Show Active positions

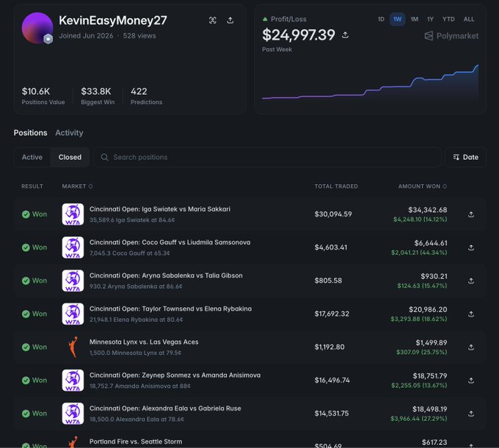click(x=32, y=157)
